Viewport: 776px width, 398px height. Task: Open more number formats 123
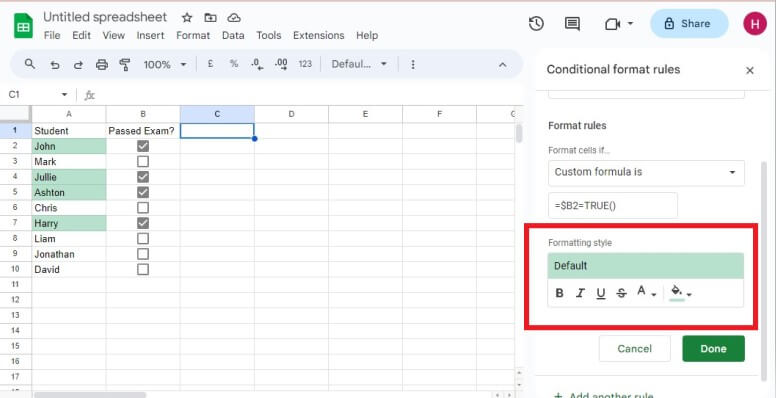click(305, 64)
